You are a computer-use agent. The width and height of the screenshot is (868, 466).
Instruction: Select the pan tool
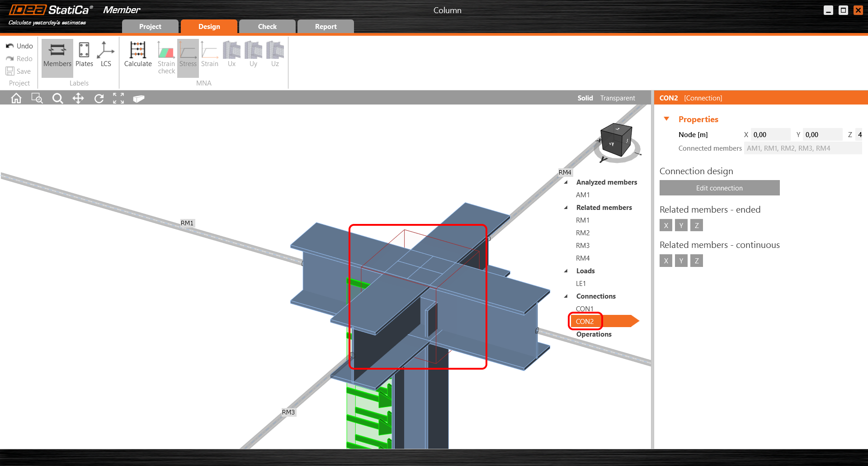[78, 98]
